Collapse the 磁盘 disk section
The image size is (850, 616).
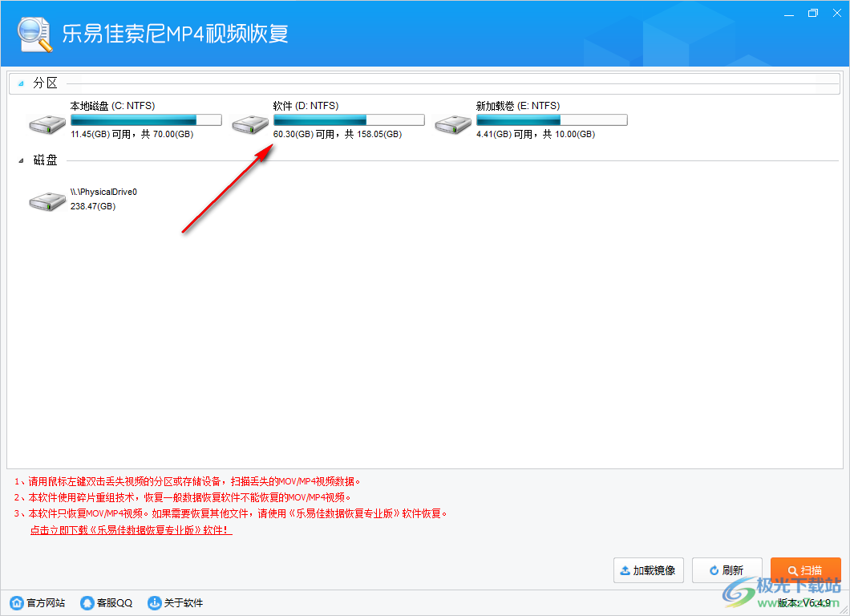[21, 160]
